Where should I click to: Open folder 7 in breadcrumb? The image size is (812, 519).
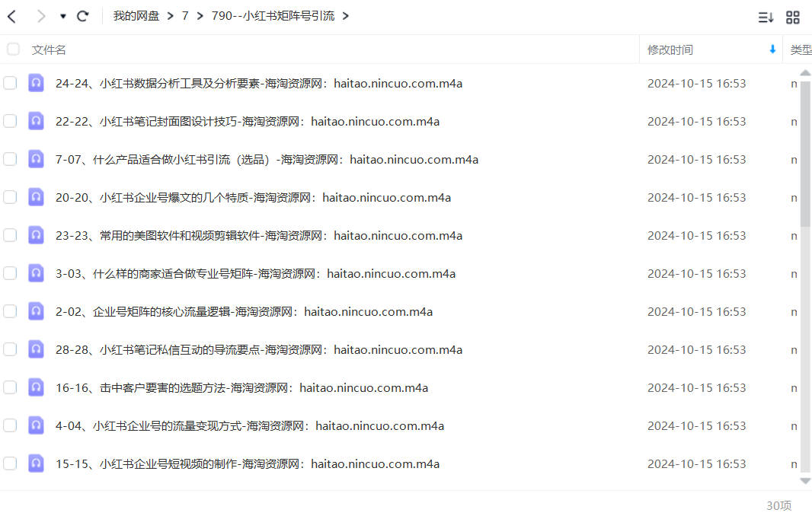[185, 16]
